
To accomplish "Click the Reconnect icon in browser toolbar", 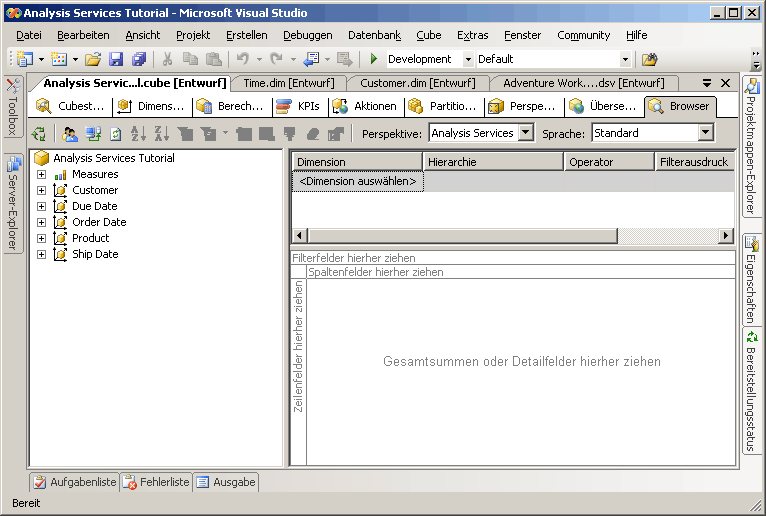I will [x=39, y=133].
